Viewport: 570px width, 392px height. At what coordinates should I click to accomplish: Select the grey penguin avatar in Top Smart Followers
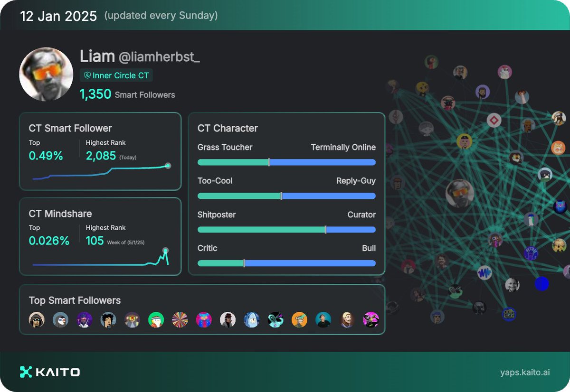(60, 320)
